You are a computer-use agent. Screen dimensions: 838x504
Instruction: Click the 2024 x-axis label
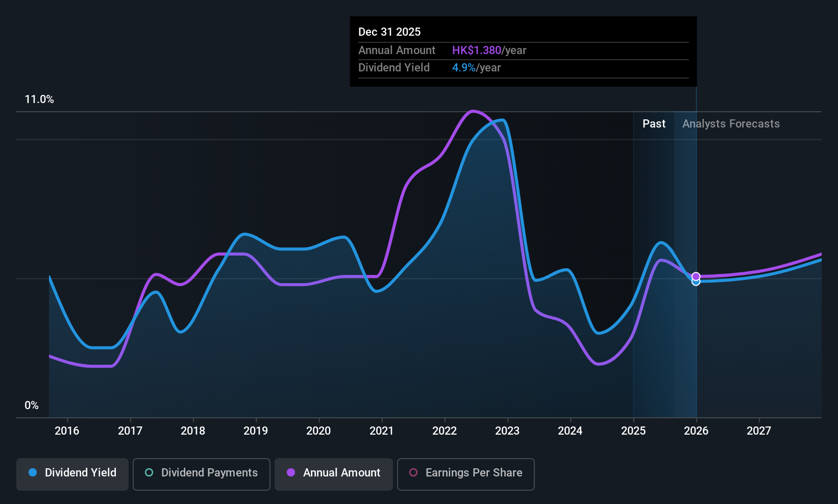click(x=570, y=431)
